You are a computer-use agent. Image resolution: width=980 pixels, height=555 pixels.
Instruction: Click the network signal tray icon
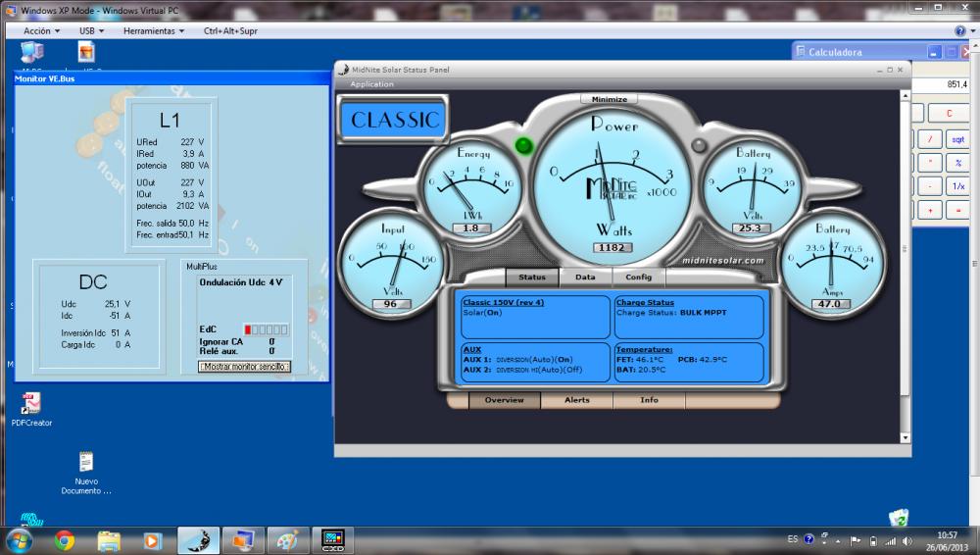890,540
